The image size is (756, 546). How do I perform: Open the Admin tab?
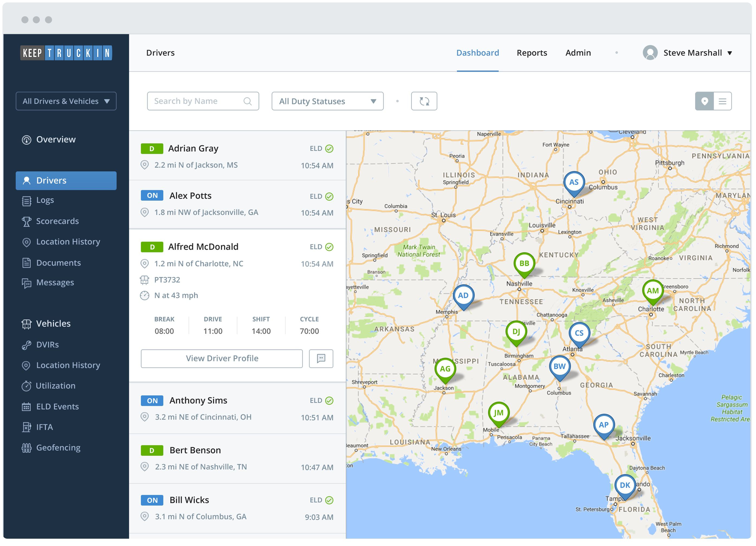pos(578,53)
